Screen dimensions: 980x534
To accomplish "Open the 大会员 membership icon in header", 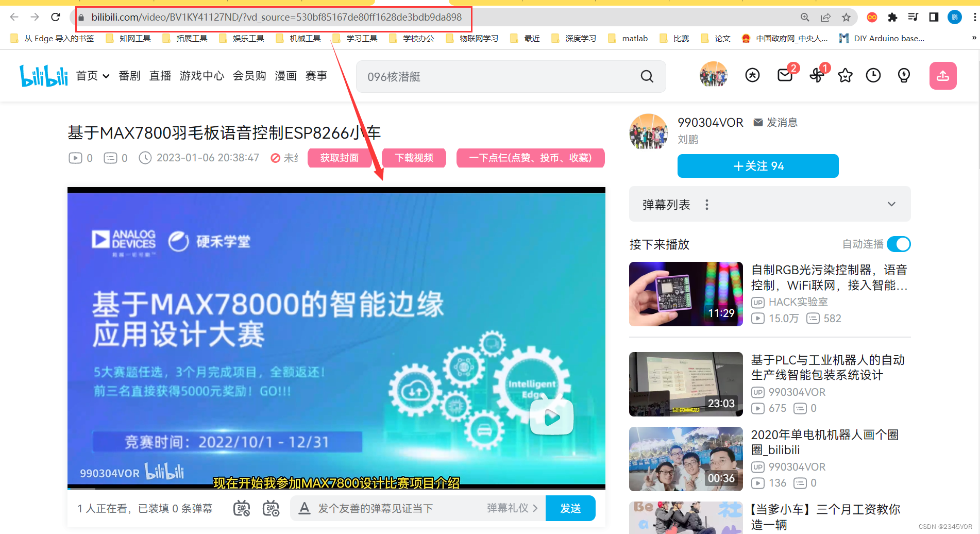I will click(752, 76).
